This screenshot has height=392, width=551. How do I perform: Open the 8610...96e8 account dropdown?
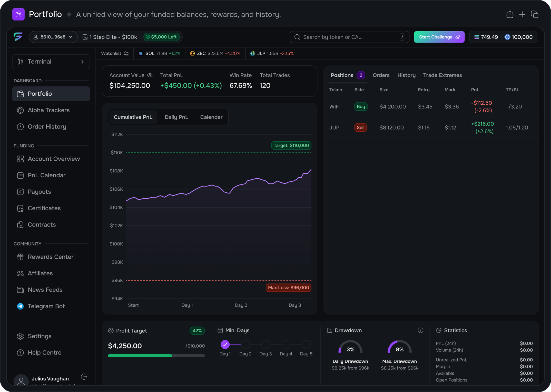[53, 37]
